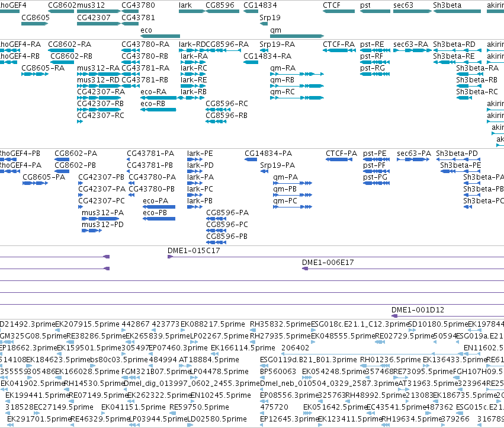Click transcript CG43781-RB label

point(145,80)
